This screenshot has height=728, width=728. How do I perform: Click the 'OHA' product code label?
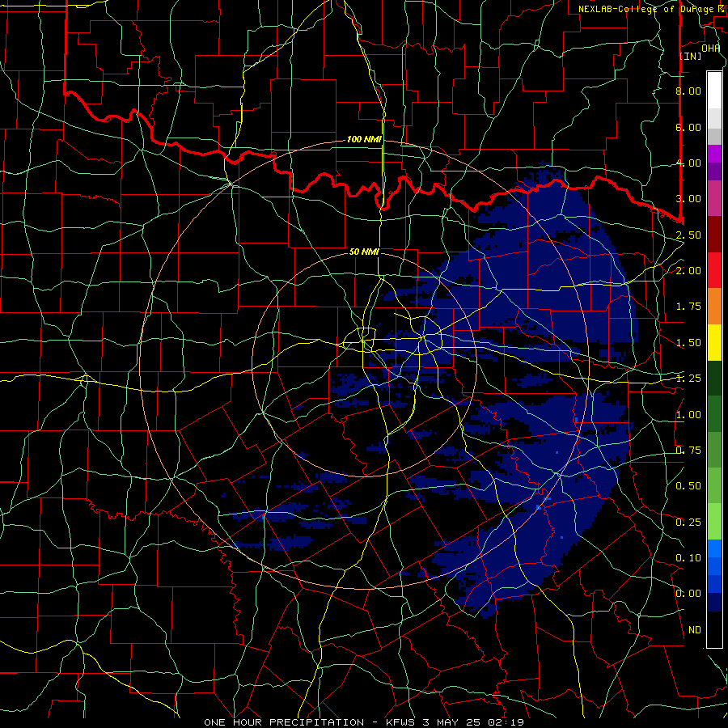pos(710,48)
